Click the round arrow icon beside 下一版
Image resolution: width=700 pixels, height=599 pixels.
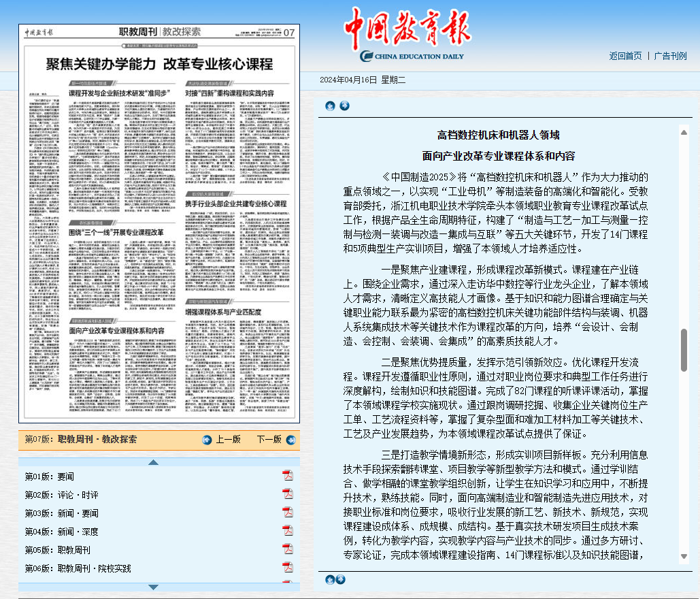pyautogui.click(x=291, y=440)
